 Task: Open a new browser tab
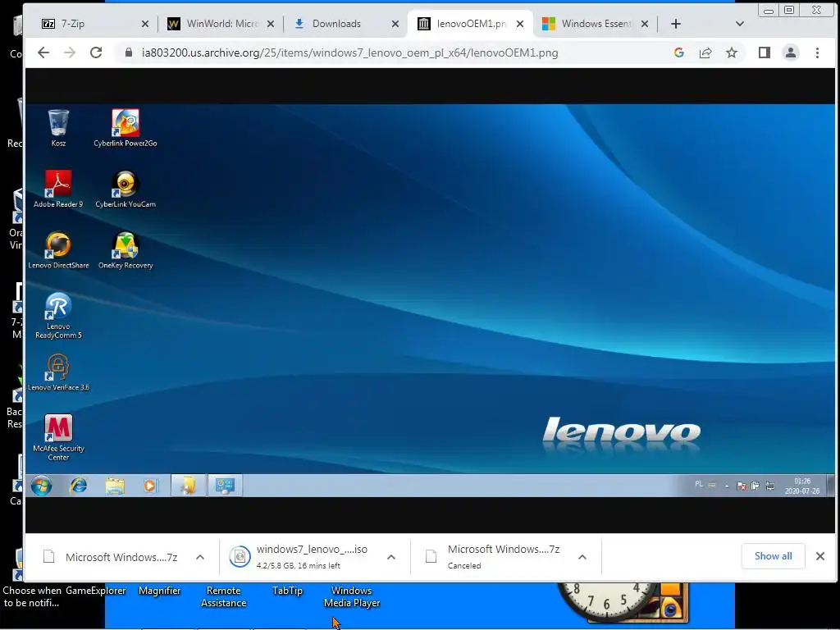(x=676, y=24)
